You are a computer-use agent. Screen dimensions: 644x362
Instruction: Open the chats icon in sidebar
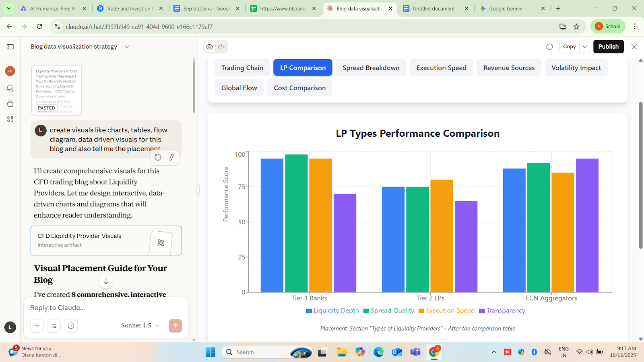coord(10,88)
